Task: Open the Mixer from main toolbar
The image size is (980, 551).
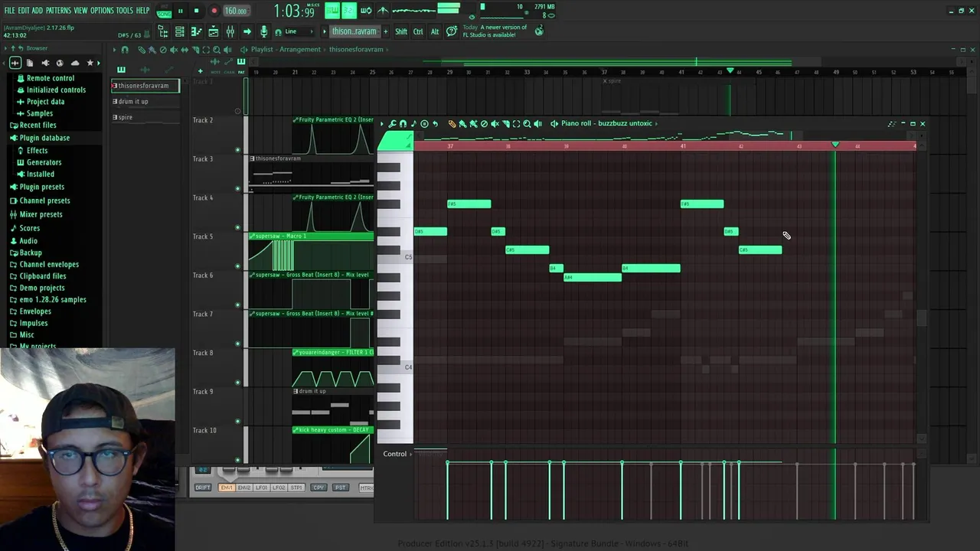Action: (230, 31)
